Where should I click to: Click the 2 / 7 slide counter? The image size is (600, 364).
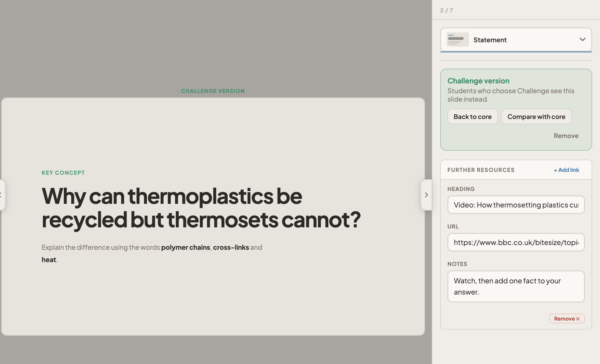coord(446,10)
